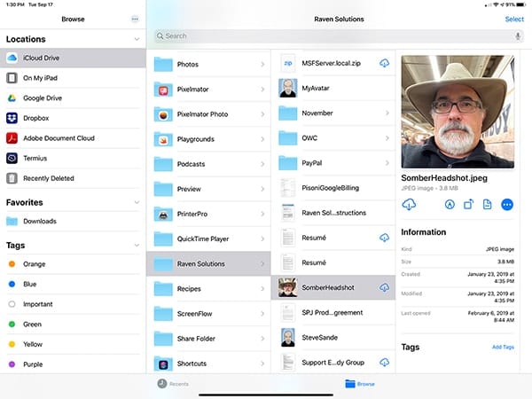Collapse the Favorites section chevron
This screenshot has width=532, height=399.
coord(136,202)
